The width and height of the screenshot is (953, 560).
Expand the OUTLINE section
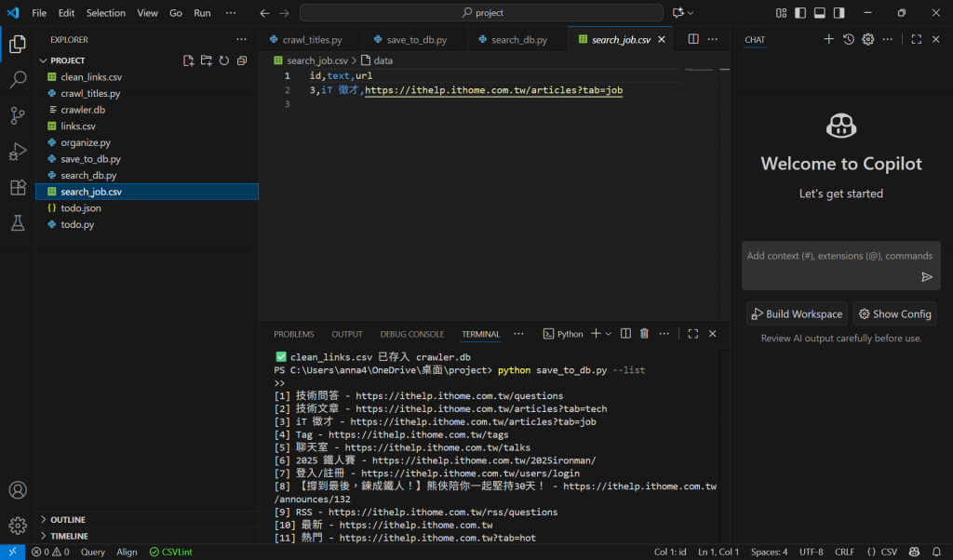pyautogui.click(x=68, y=520)
